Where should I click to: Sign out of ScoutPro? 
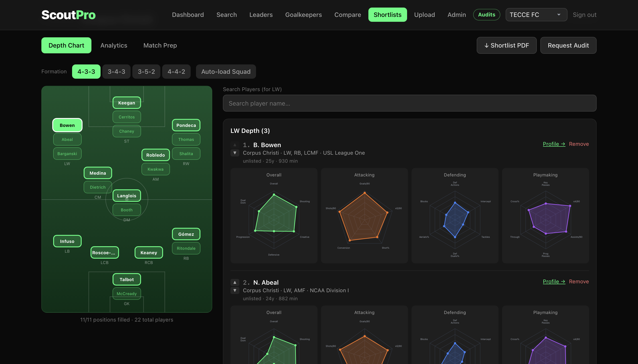pos(585,15)
